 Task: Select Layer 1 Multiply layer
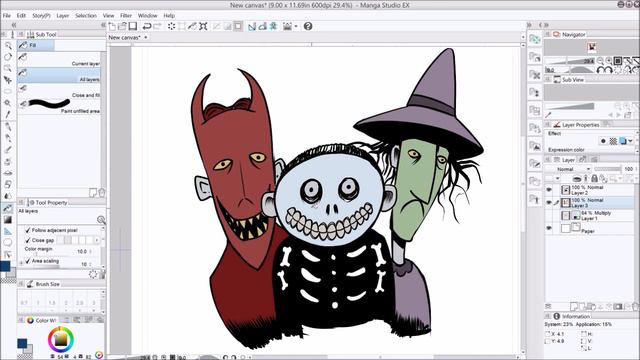597,216
